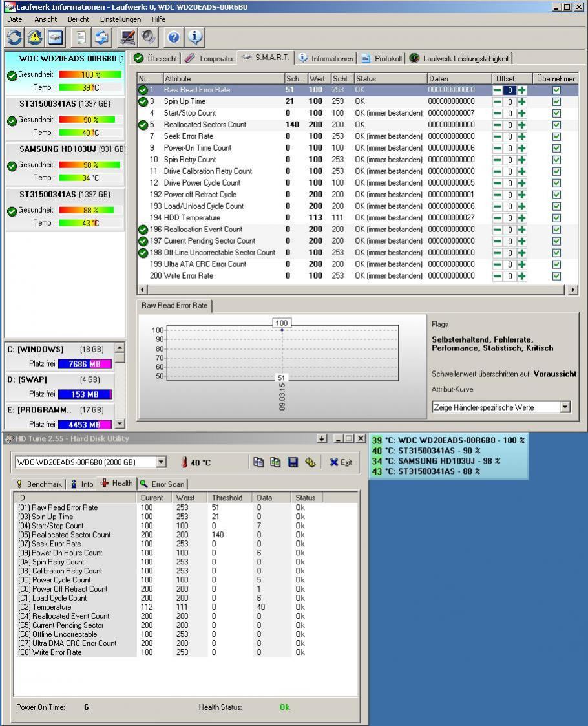Open the Ansicht menu
This screenshot has width=588, height=726.
tap(45, 19)
